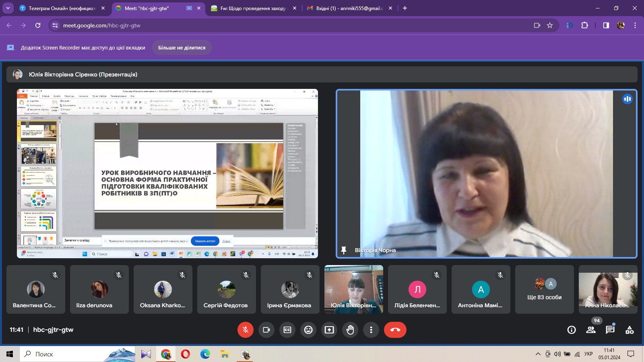This screenshot has width=644, height=362.
Task: Open Chrome extensions puzzle icon
Action: pos(585,25)
